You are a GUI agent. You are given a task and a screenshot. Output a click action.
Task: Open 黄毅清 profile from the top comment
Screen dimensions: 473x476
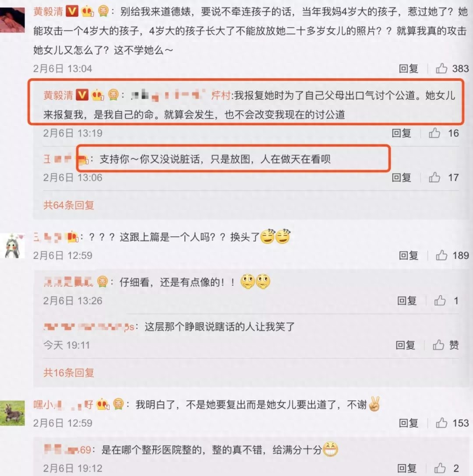coord(48,12)
